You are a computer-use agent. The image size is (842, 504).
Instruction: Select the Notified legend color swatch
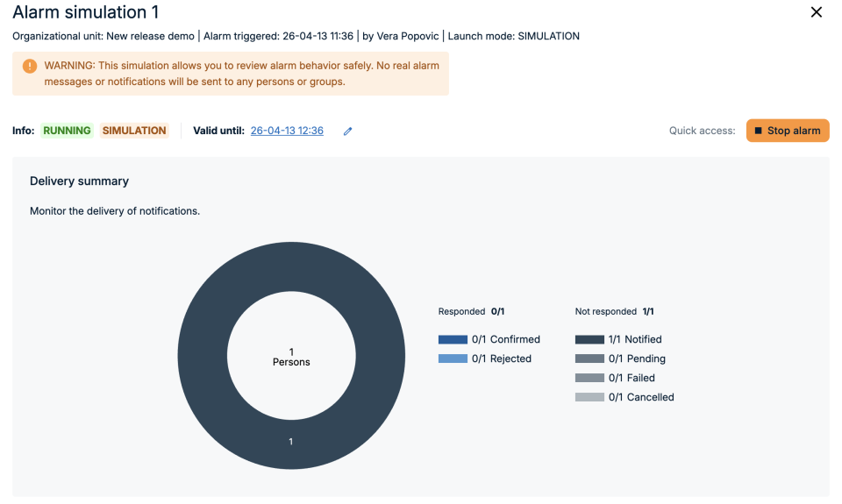[589, 339]
